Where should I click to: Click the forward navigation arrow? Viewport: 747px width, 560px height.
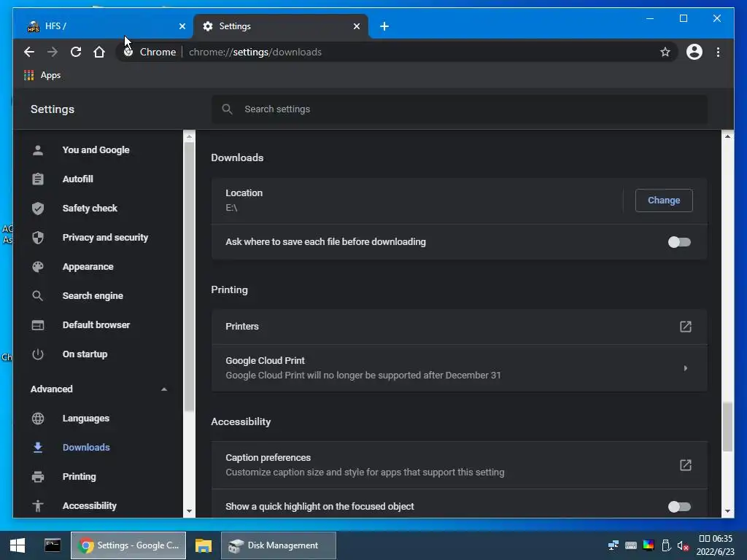(53, 52)
